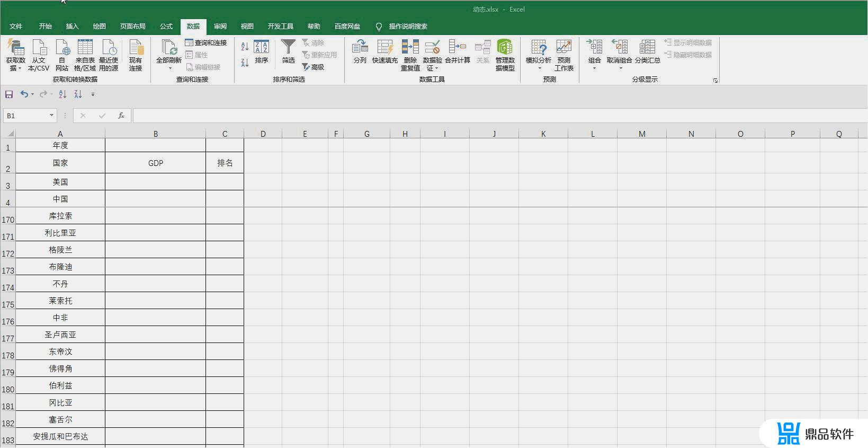This screenshot has height=448, width=868.
Task: Open 最近使用的源 (recent sources)
Action: 109,55
